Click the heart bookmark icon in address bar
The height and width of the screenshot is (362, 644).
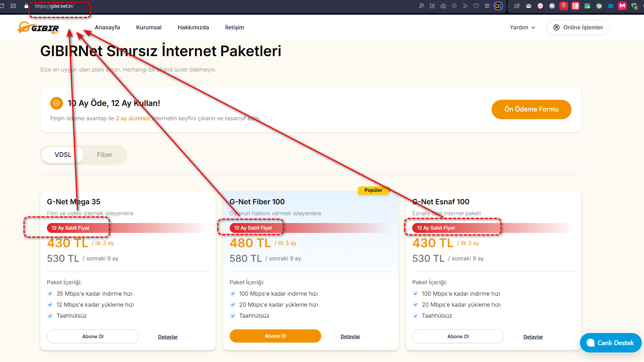tap(476, 6)
